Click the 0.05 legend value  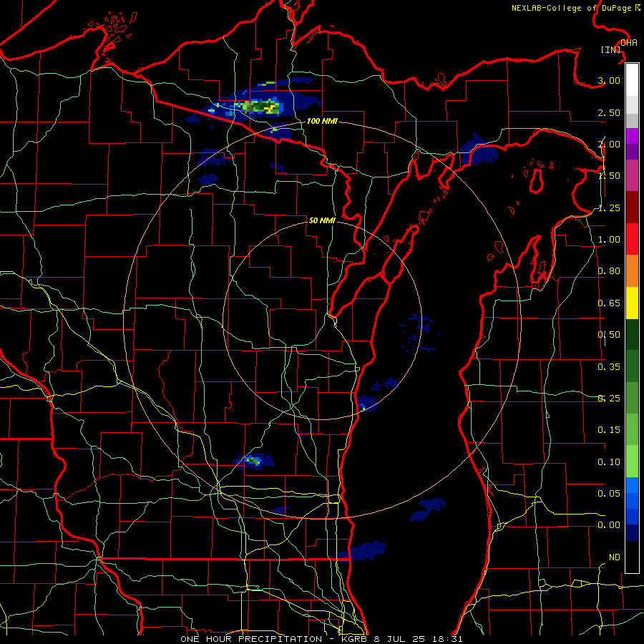pos(609,493)
